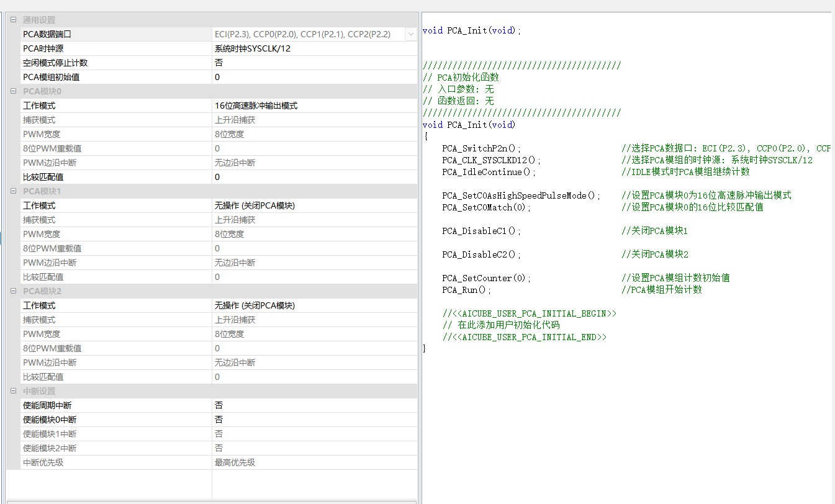Click the AICUBE_USER_PCA_INITIAL_BEGIN comment line
This screenshot has width=835, height=504.
[x=529, y=313]
